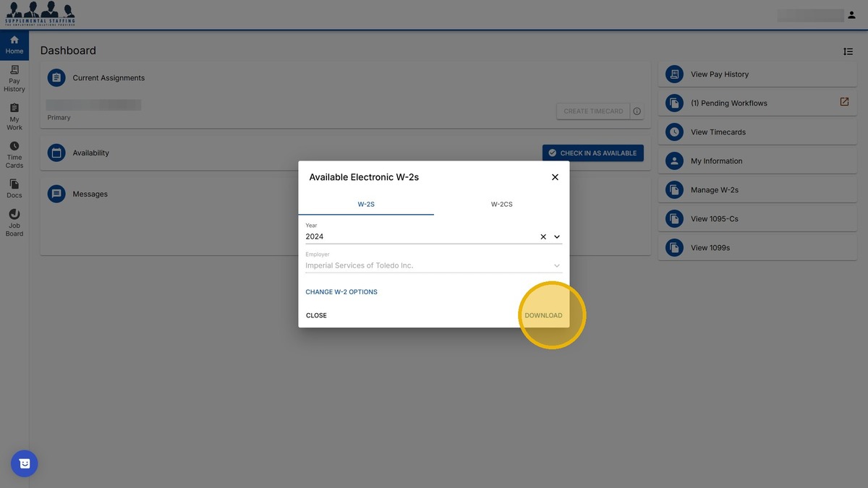Click inside the Year field showing 2024
Viewport: 868px width, 488px height.
tap(420, 237)
